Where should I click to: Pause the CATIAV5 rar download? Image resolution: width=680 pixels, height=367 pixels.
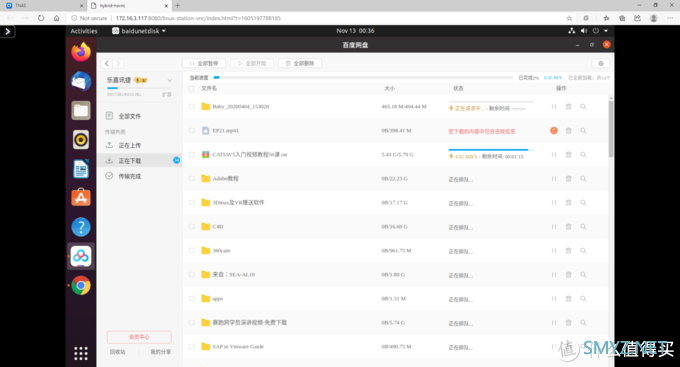(x=554, y=154)
